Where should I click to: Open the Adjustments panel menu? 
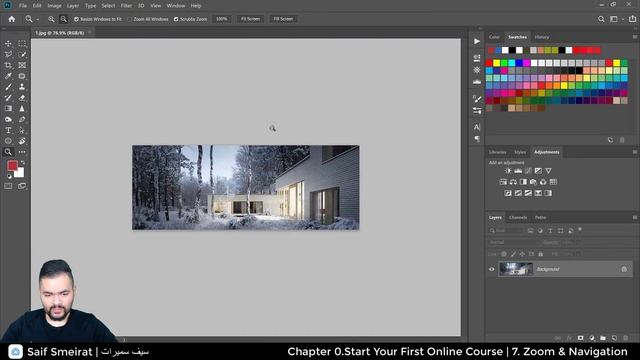coord(635,152)
